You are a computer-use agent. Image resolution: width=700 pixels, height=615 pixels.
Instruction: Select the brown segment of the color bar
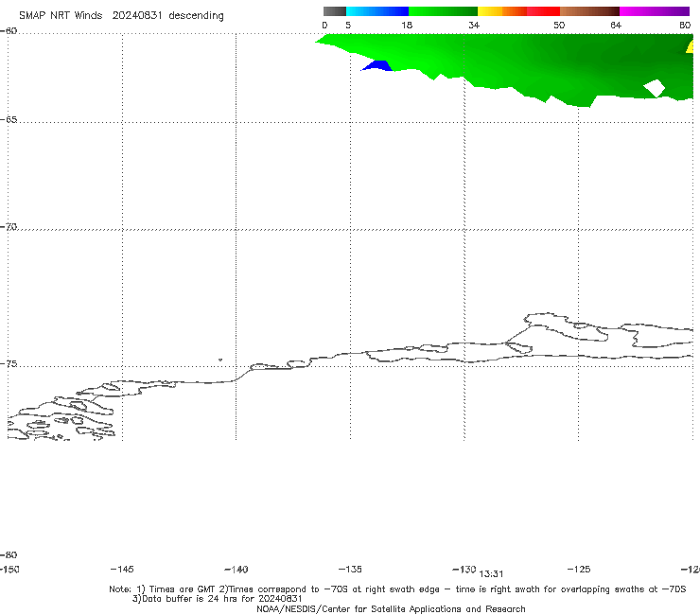(589, 11)
